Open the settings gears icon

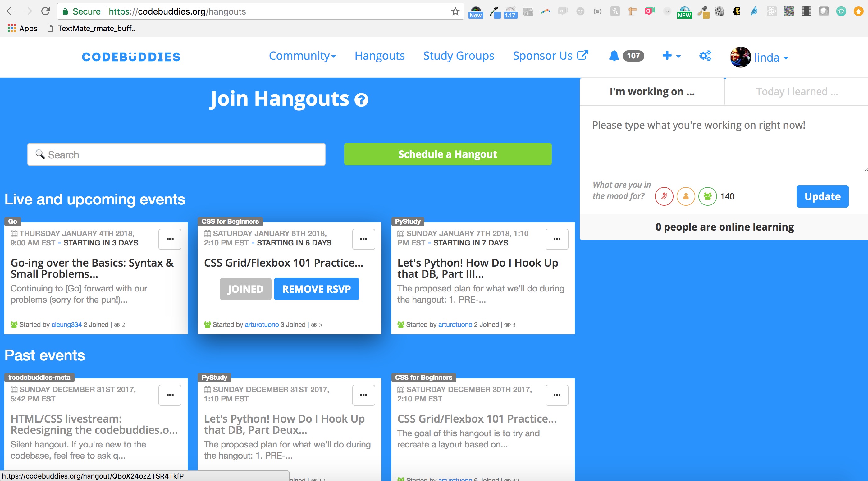(x=705, y=56)
